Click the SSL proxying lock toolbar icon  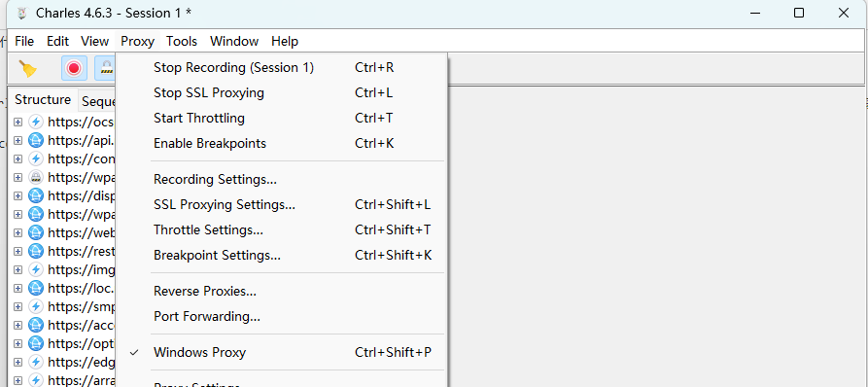pyautogui.click(x=105, y=69)
